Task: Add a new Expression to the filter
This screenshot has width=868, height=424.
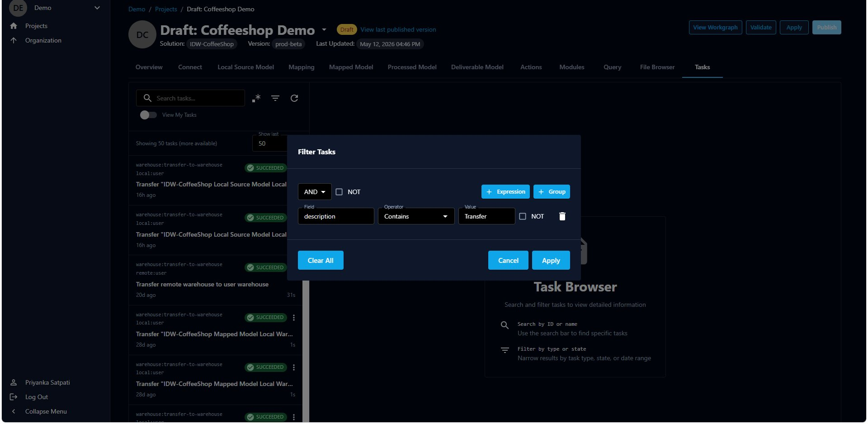Action: [505, 192]
